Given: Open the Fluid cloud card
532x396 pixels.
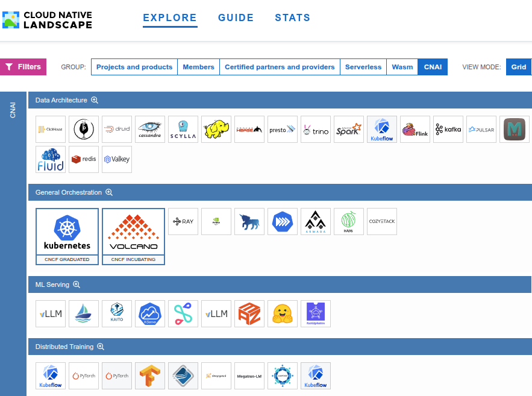Looking at the screenshot, I should [x=51, y=160].
